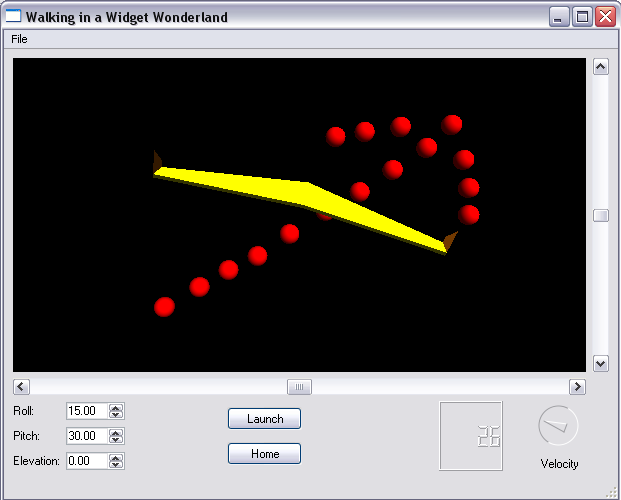Click the Elevation label
This screenshot has width=621, height=500.
36,461
